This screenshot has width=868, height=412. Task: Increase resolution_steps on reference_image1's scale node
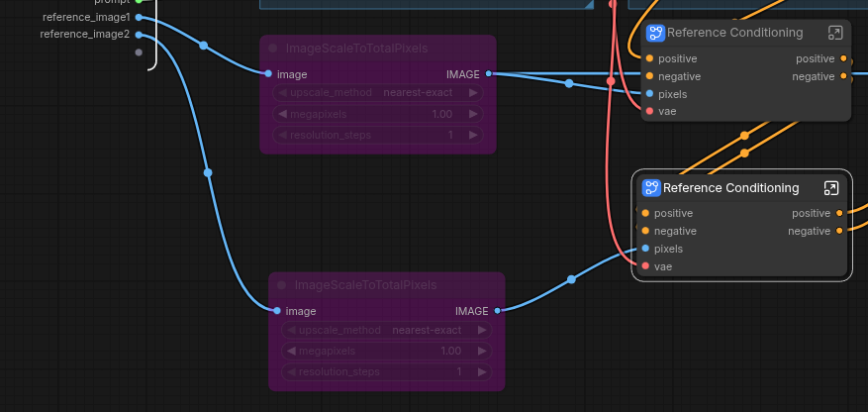(x=473, y=135)
